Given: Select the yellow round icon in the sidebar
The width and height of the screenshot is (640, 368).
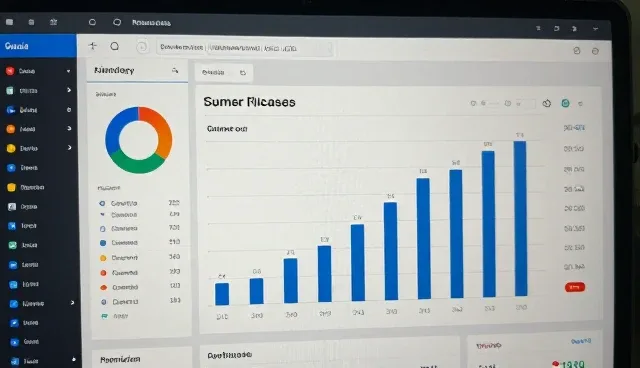Looking at the screenshot, I should [x=11, y=148].
